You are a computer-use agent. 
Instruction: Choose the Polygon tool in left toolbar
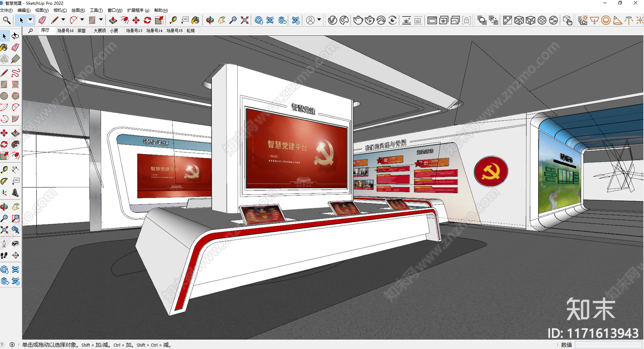(15, 96)
